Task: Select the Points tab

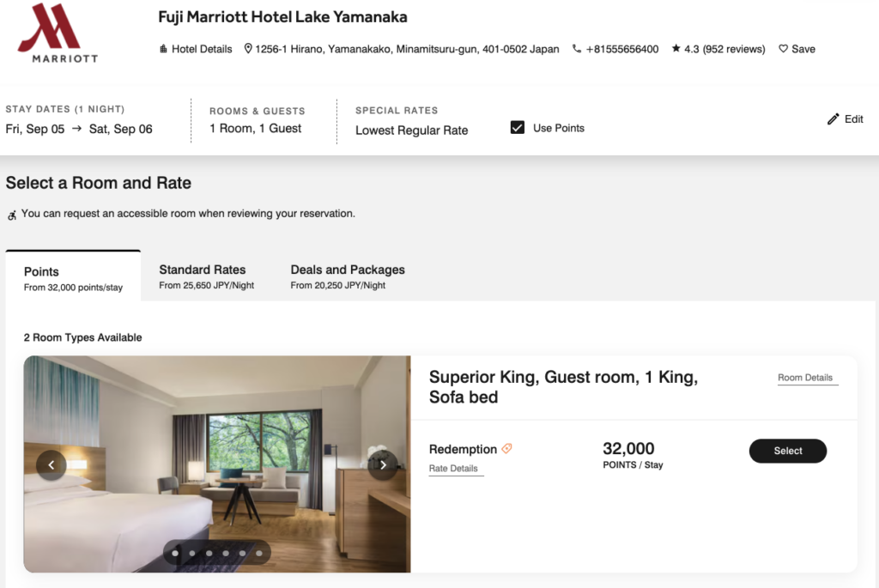Action: coord(73,278)
